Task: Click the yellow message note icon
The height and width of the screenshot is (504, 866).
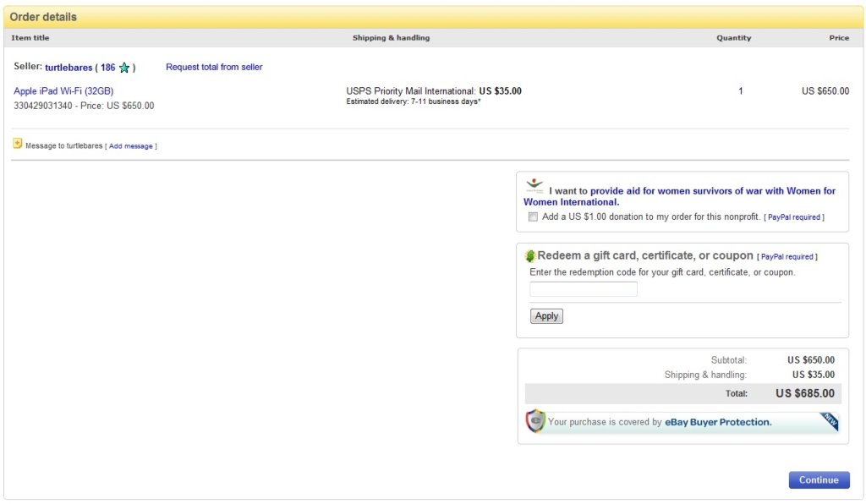Action: coord(17,144)
